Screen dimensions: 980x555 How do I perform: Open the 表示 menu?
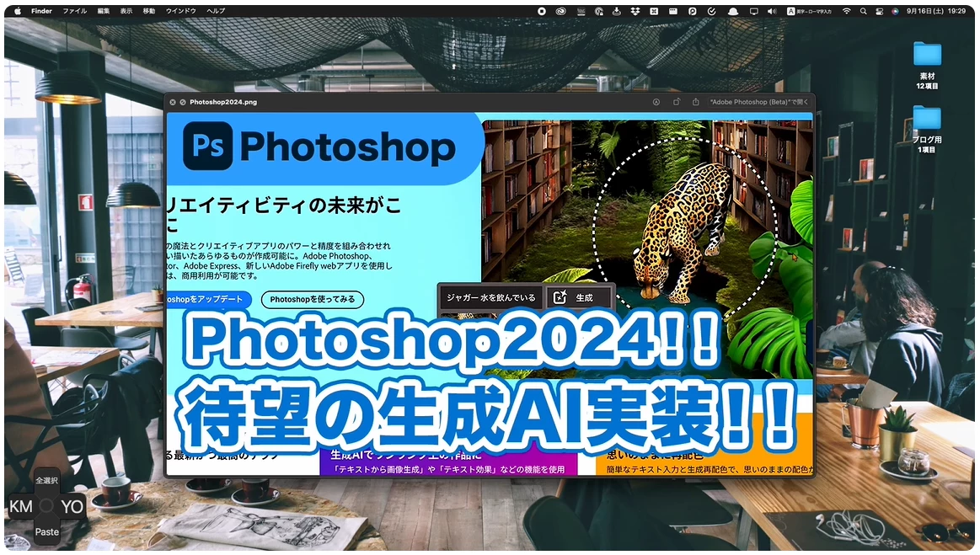(x=126, y=11)
